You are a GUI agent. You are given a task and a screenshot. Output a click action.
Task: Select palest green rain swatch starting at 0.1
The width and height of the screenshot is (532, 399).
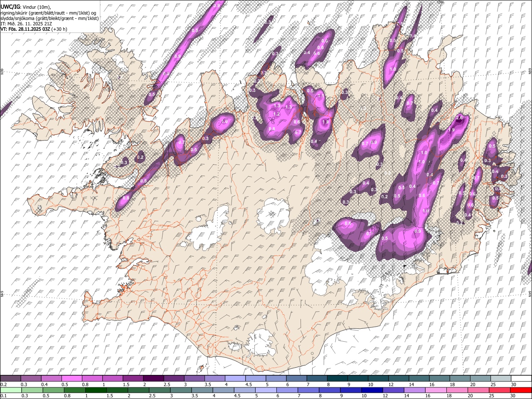tap(11, 390)
